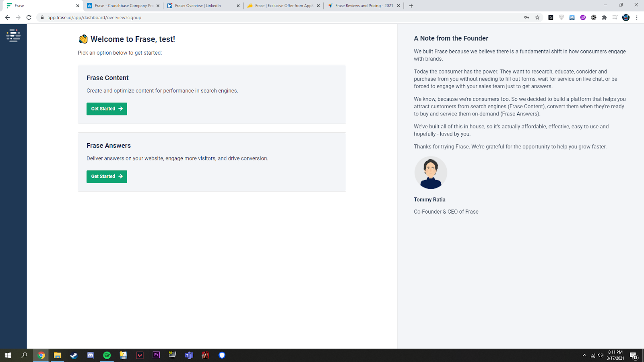Open the black circular W extension icon

594,17
